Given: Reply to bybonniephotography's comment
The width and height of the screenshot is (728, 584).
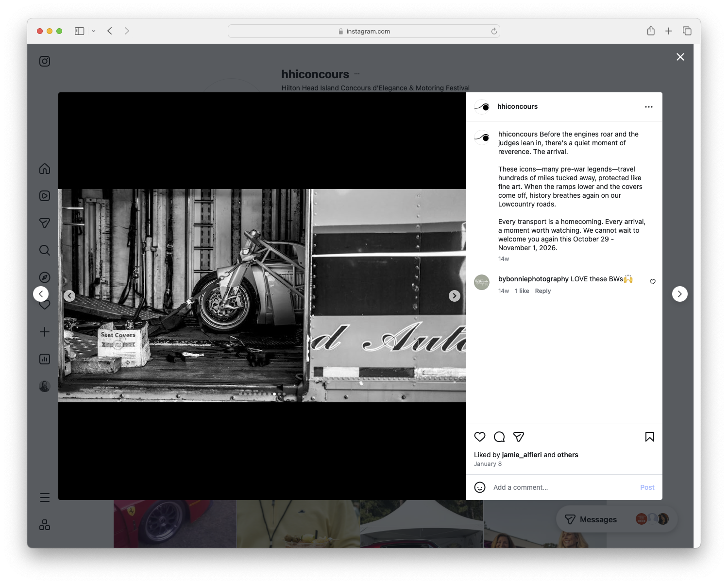Looking at the screenshot, I should [542, 291].
